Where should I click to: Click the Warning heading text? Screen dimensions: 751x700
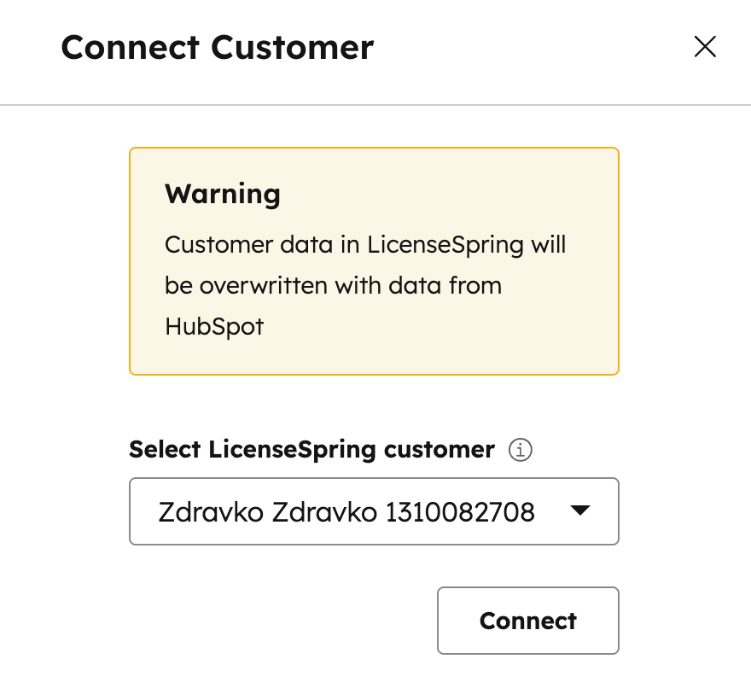(223, 194)
